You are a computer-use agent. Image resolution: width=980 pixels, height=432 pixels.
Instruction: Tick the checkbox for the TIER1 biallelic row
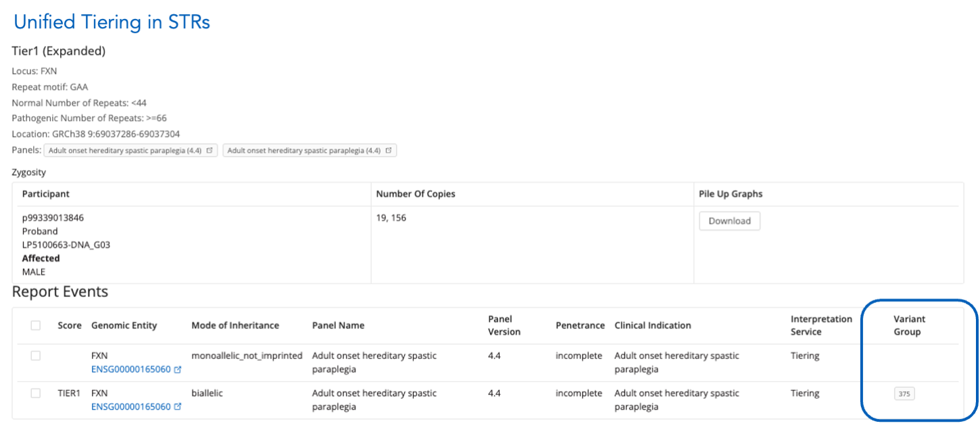[36, 393]
